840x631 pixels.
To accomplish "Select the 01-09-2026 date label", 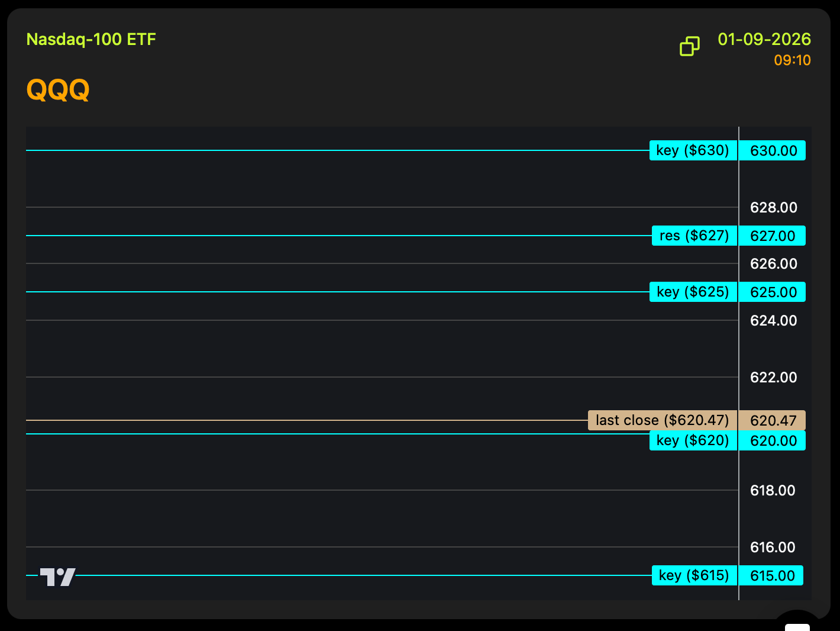I will (764, 40).
